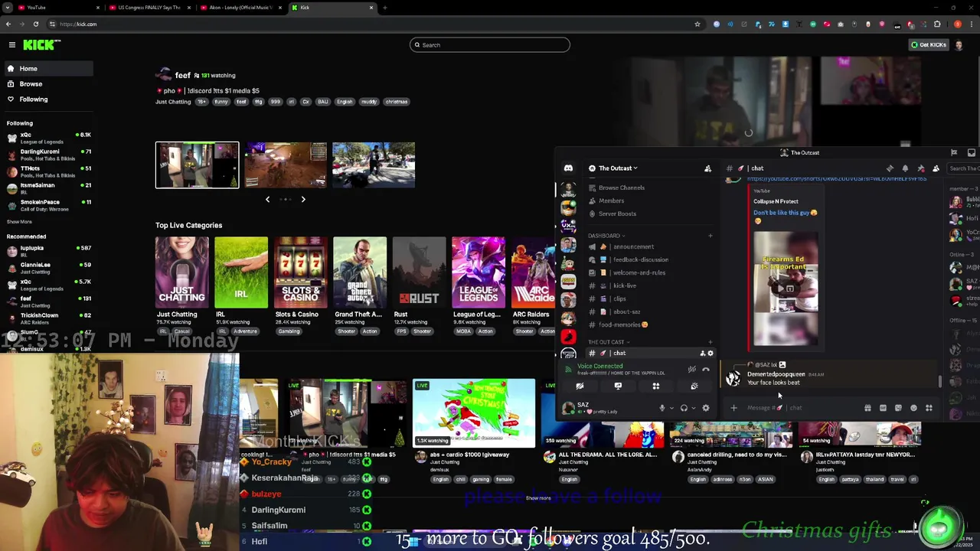980x551 pixels.
Task: Open the SmokeinPeace followed channel
Action: (47, 205)
